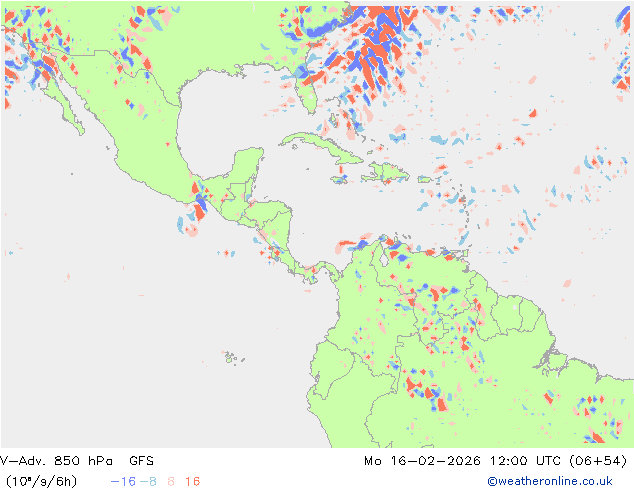Click the light red 8 legend value
634x490 pixels.
[171, 482]
